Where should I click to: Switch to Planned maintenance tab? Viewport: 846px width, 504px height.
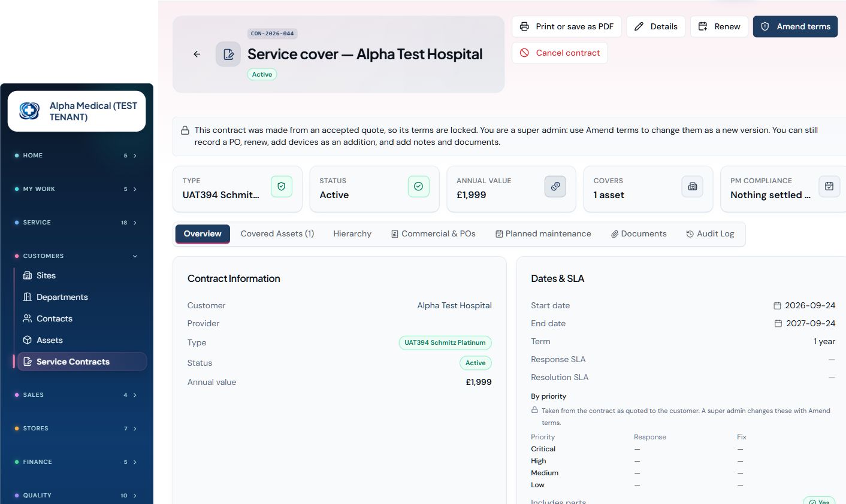click(543, 234)
